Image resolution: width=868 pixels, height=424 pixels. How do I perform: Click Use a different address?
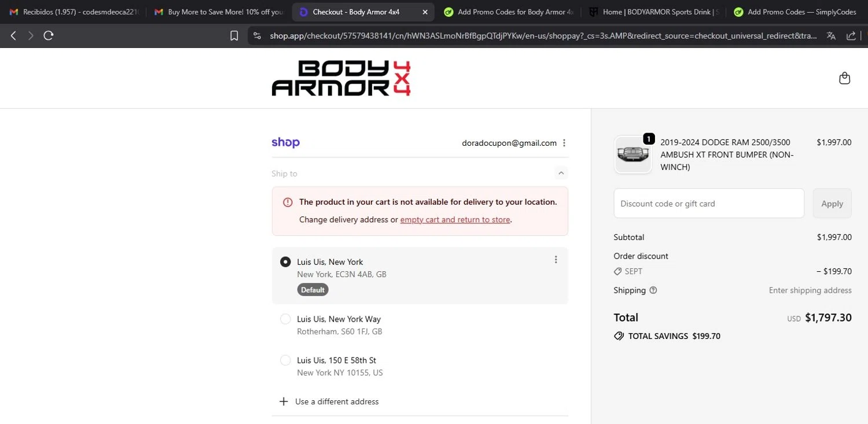[x=337, y=401]
